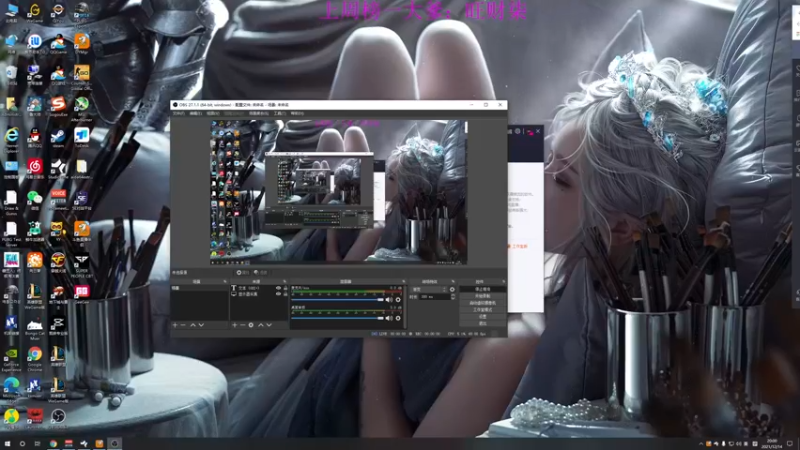Mute the first audio mixer track speaker
Viewport: 800px width, 450px height.
389,299
